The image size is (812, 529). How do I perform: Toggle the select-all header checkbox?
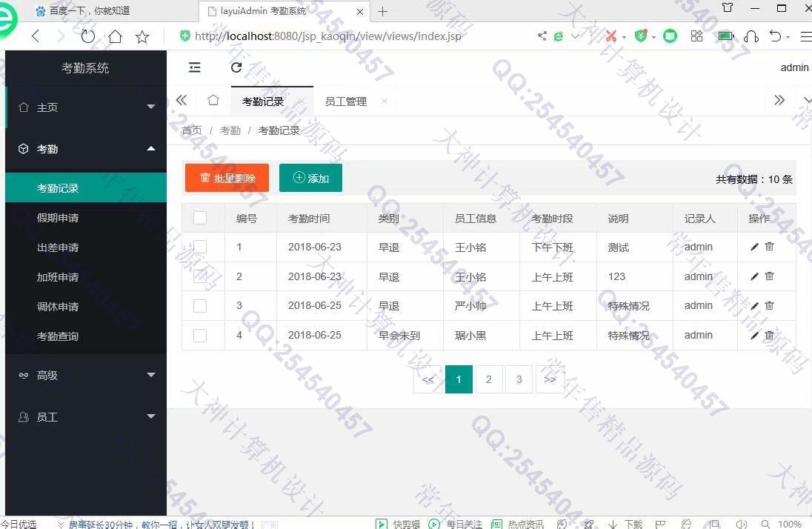point(200,218)
